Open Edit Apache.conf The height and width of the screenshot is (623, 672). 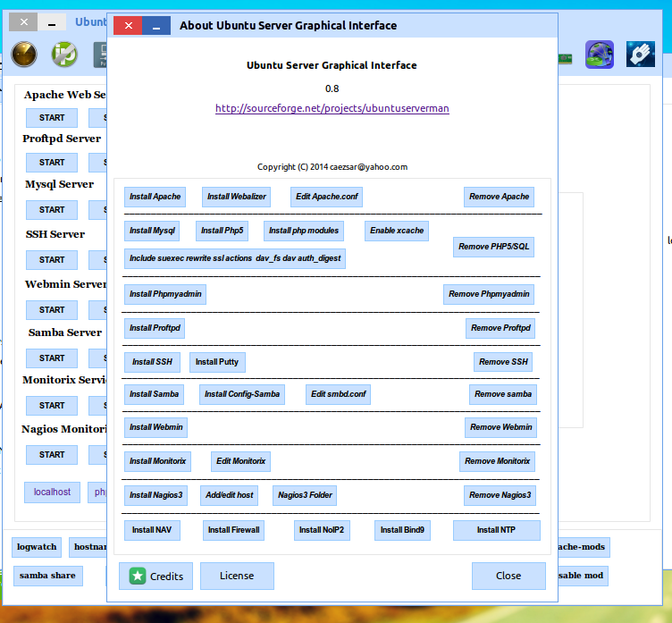(x=326, y=197)
